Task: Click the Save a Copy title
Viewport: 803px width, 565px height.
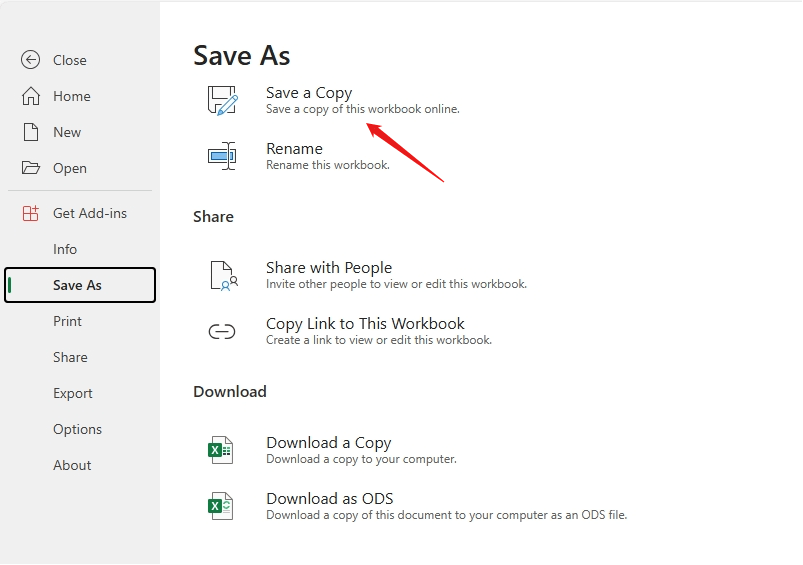Action: (309, 93)
